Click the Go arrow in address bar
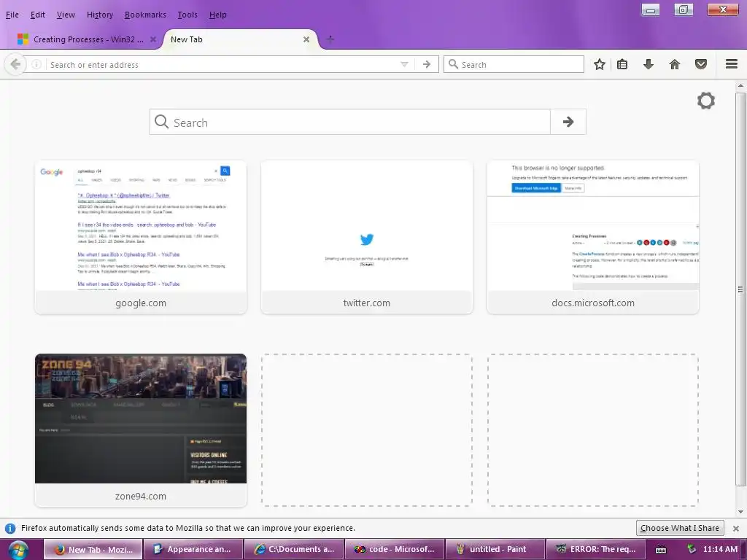Viewport: 747px width, 560px height. 427,64
